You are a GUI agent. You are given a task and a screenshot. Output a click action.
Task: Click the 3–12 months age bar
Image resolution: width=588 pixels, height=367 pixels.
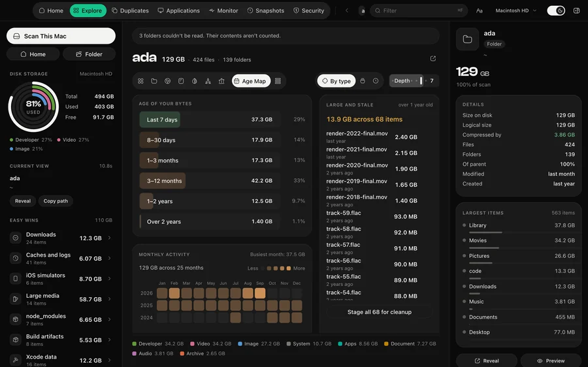click(x=210, y=181)
